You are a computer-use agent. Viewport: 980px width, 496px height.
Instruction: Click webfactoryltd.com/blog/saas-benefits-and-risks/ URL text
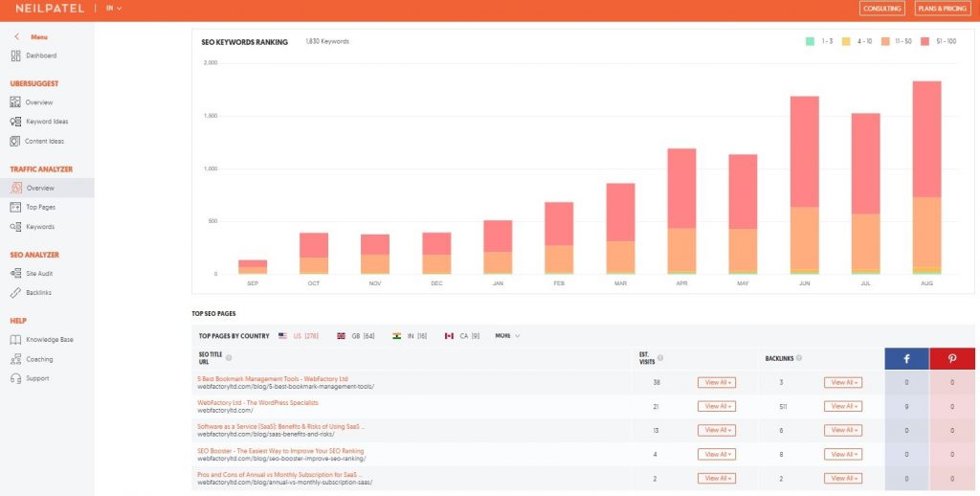266,434
